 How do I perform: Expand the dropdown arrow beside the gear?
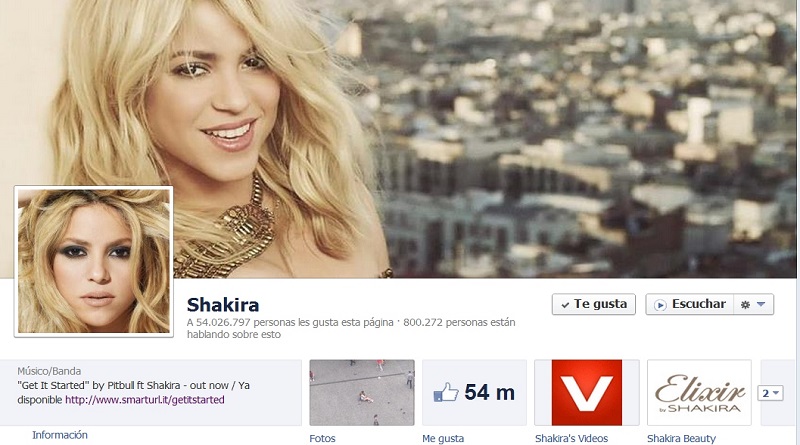tap(761, 304)
